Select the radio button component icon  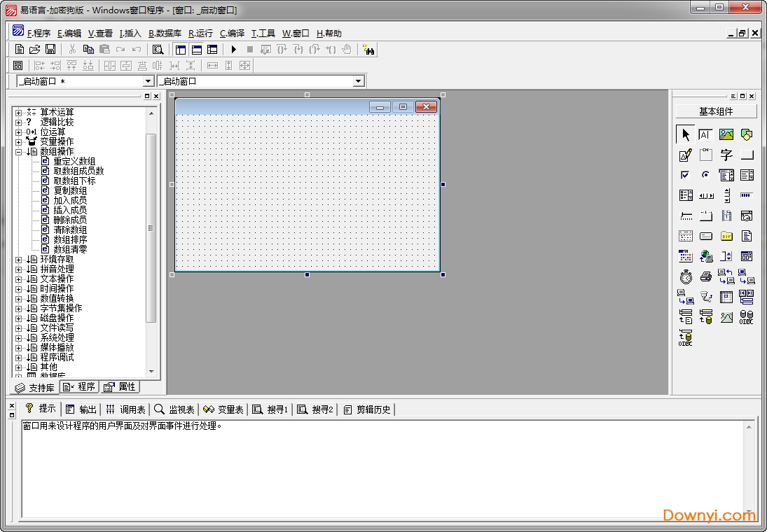tap(707, 174)
